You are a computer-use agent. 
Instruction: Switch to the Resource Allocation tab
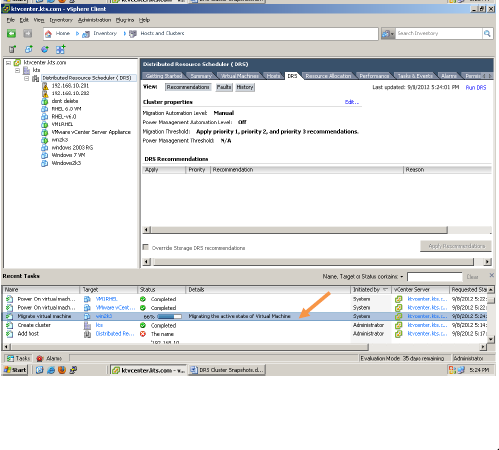(328, 76)
